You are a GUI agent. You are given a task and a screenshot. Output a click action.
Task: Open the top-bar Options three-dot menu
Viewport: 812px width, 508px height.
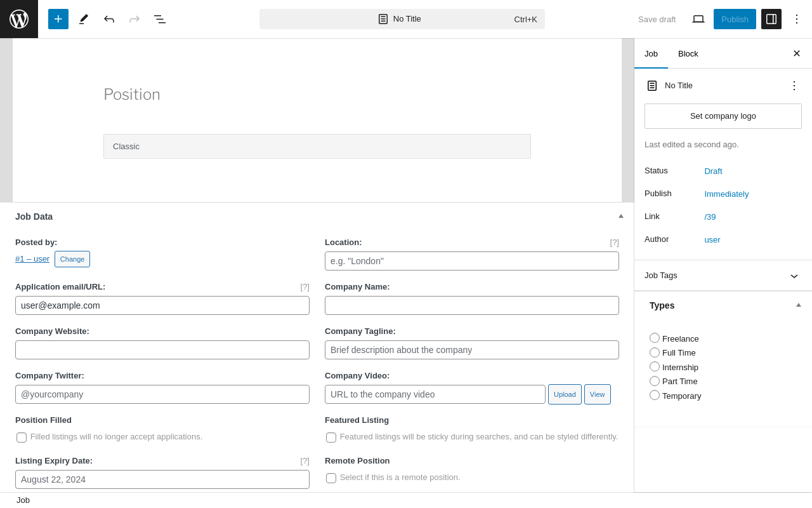[797, 19]
